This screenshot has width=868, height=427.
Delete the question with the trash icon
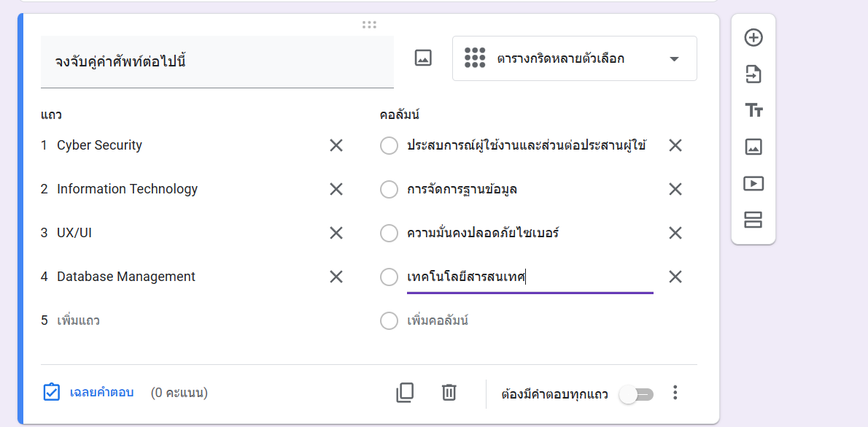tap(449, 393)
